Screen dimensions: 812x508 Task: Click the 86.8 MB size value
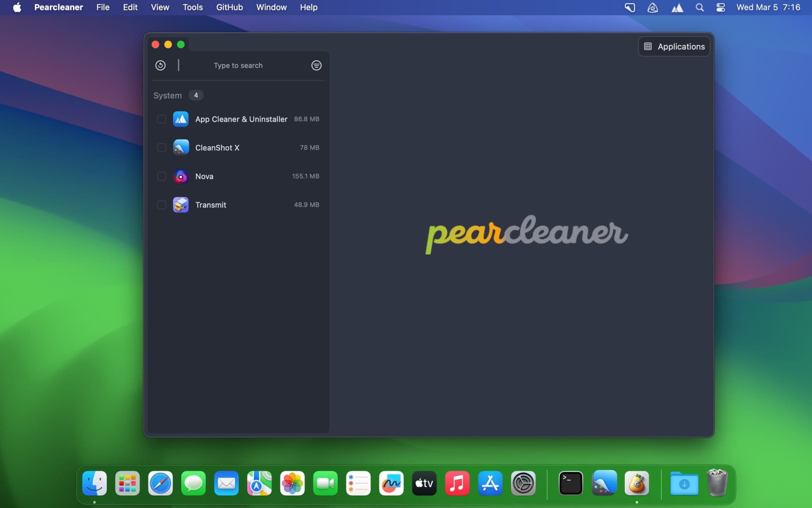(306, 119)
